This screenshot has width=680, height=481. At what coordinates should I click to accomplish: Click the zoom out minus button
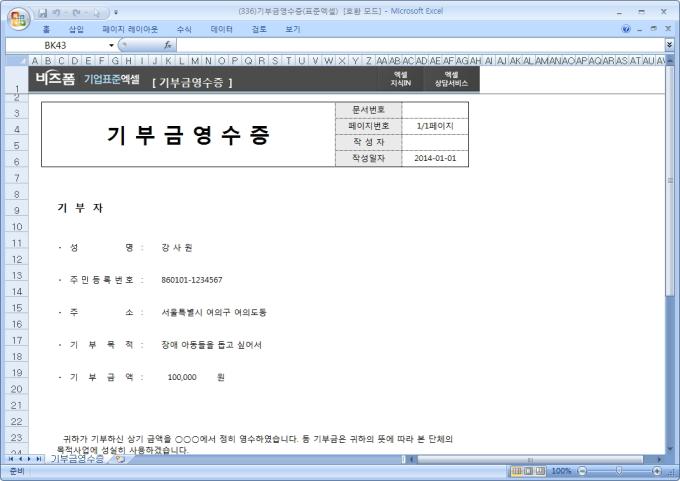pyautogui.click(x=582, y=471)
